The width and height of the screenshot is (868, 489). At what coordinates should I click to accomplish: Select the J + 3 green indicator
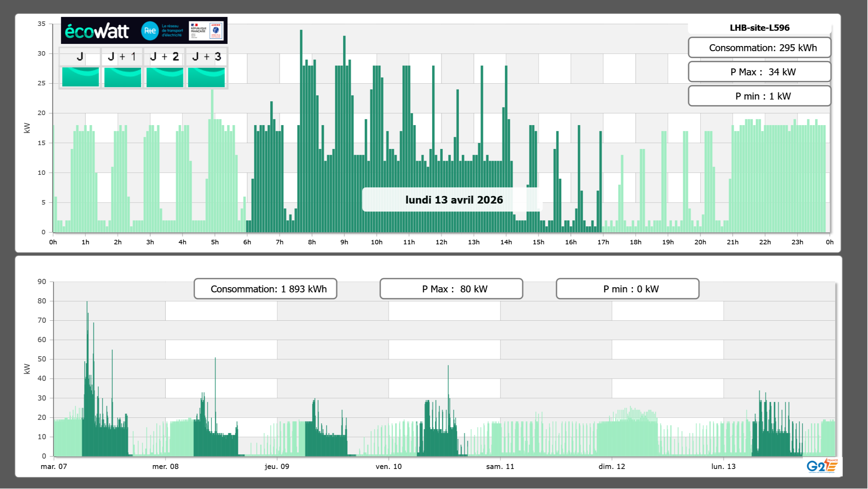(206, 77)
